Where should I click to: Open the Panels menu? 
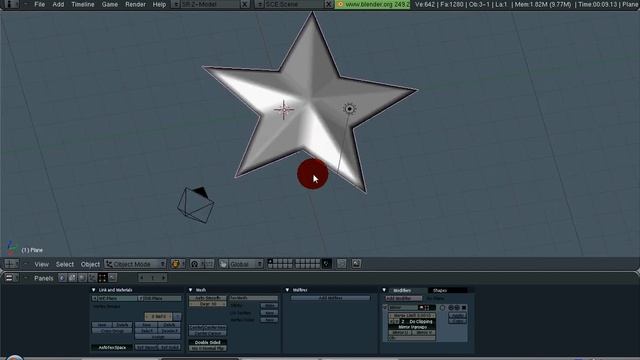point(44,278)
